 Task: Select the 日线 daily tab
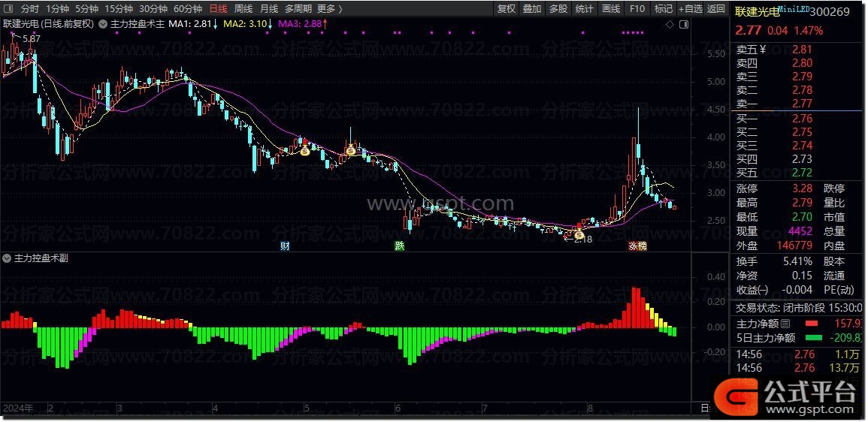point(218,9)
